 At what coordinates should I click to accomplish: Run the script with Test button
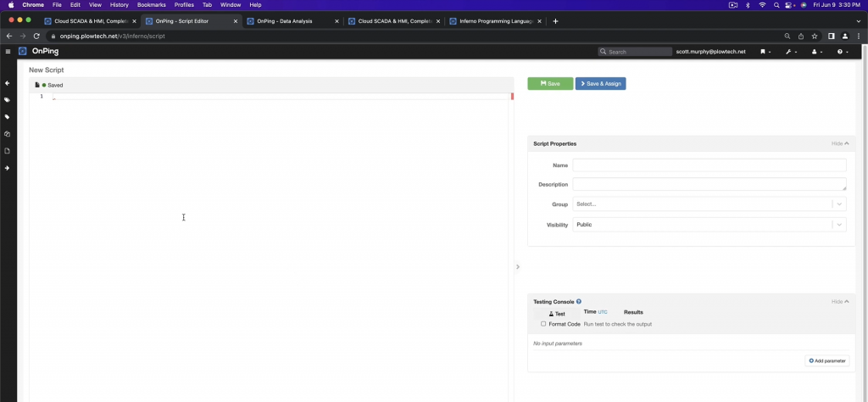click(x=557, y=314)
